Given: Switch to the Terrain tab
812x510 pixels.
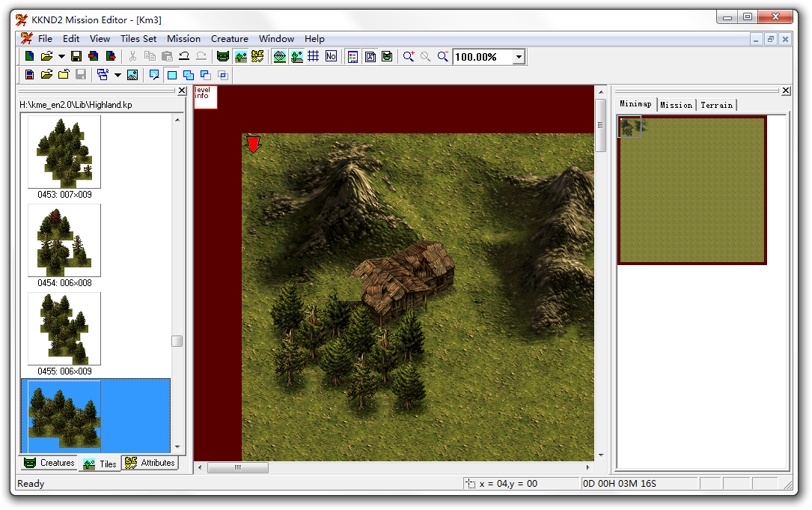Looking at the screenshot, I should click(716, 105).
